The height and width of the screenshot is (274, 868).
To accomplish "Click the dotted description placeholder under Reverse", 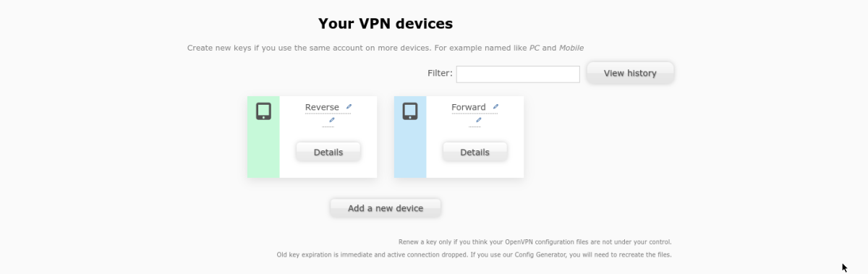I will (x=328, y=126).
